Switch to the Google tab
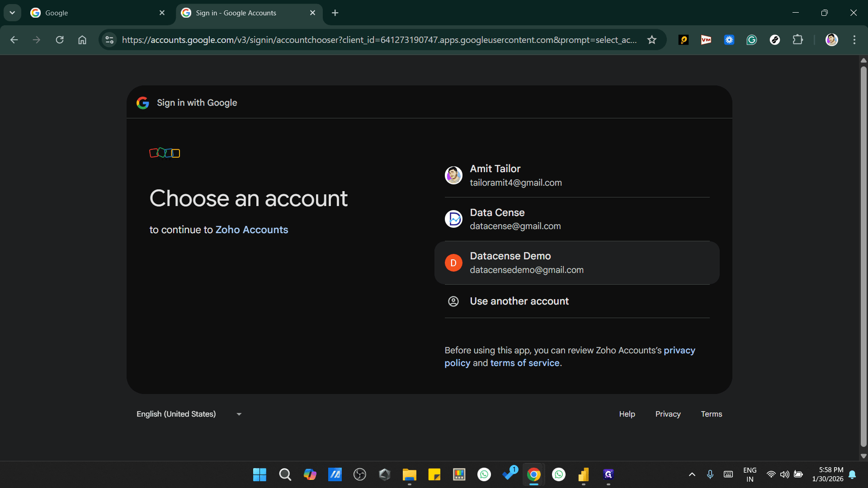The width and height of the screenshot is (868, 488). point(98,13)
